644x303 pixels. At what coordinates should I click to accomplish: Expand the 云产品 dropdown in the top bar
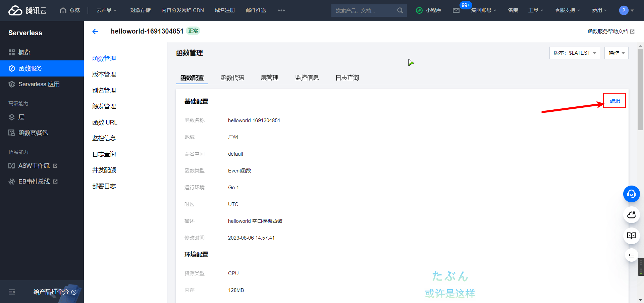click(106, 10)
